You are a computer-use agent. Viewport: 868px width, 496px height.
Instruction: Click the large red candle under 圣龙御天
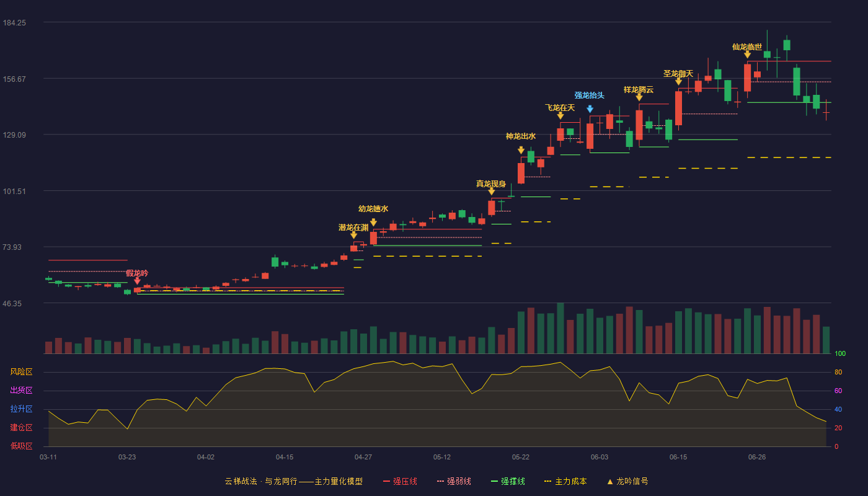click(678, 108)
